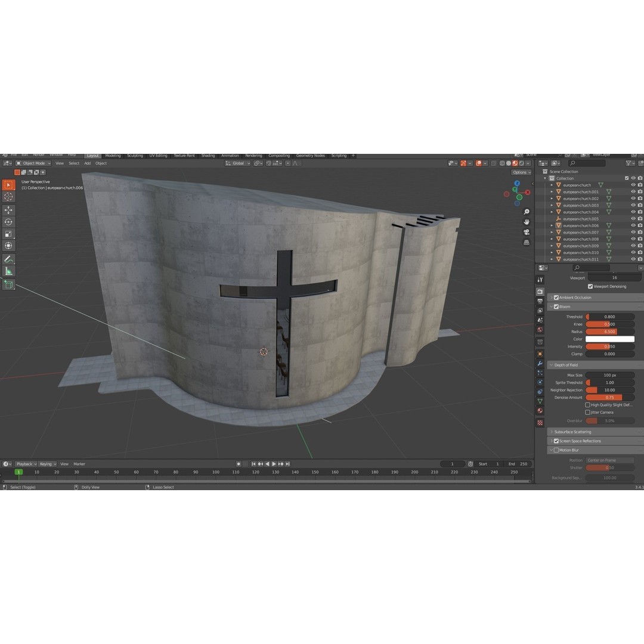Select the Move tool
The width and height of the screenshot is (644, 644).
point(8,210)
